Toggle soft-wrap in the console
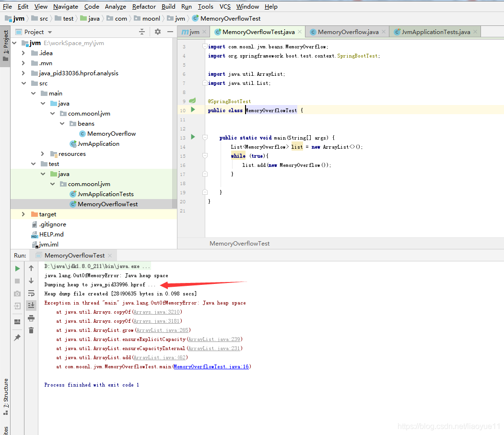 31,293
